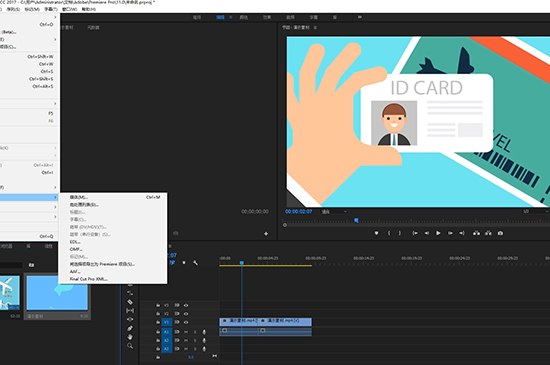
Task: Select the Hand tool in timeline toolbar
Action: click(x=130, y=337)
